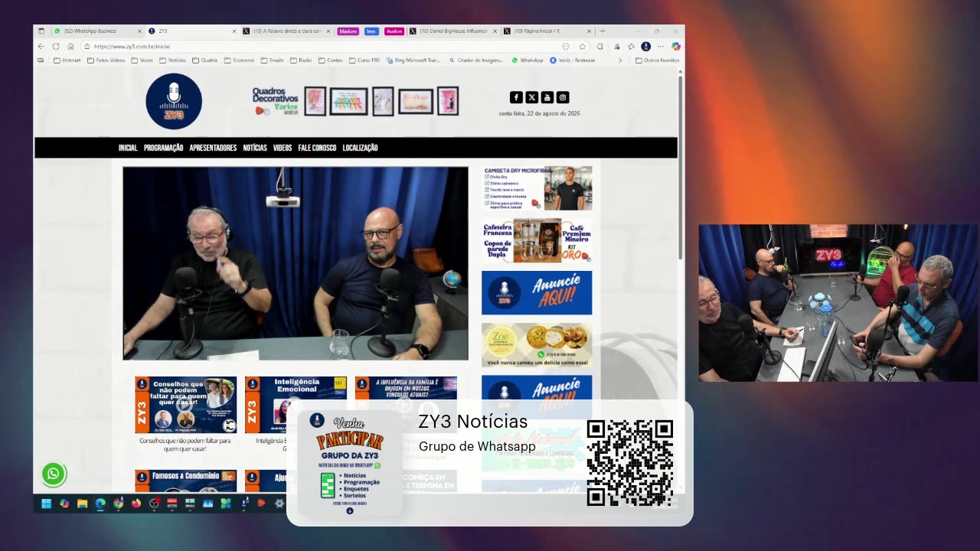Click the Camiseta Dry Microfibra ad banner
The width and height of the screenshot is (980, 551).
537,188
